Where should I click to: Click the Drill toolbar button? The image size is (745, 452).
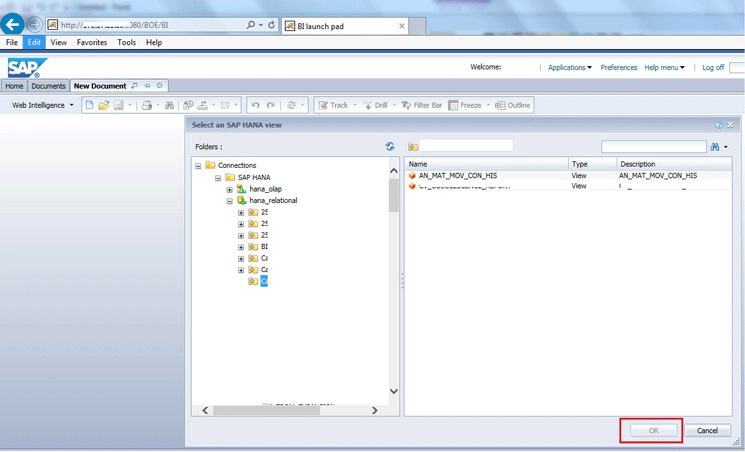pyautogui.click(x=375, y=105)
